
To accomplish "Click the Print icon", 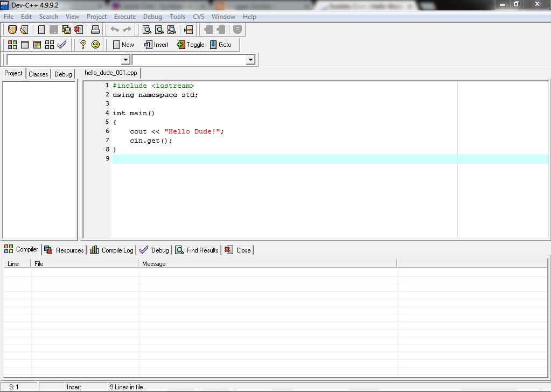I will point(95,30).
